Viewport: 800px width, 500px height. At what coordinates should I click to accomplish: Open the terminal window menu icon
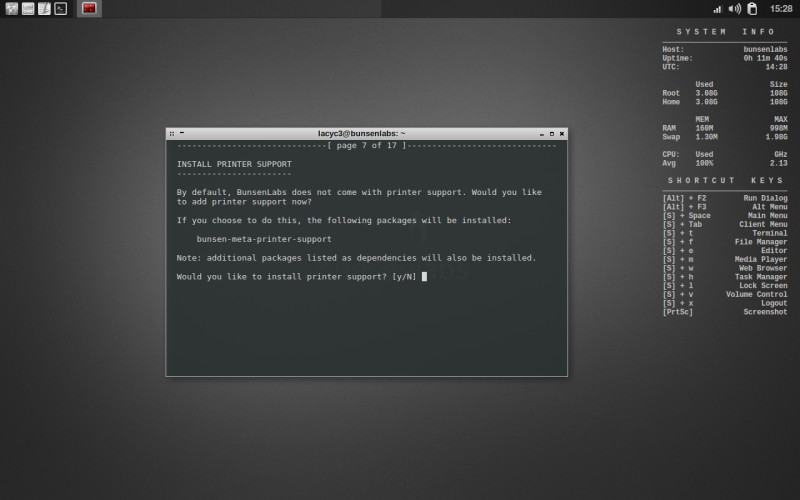click(x=172, y=134)
